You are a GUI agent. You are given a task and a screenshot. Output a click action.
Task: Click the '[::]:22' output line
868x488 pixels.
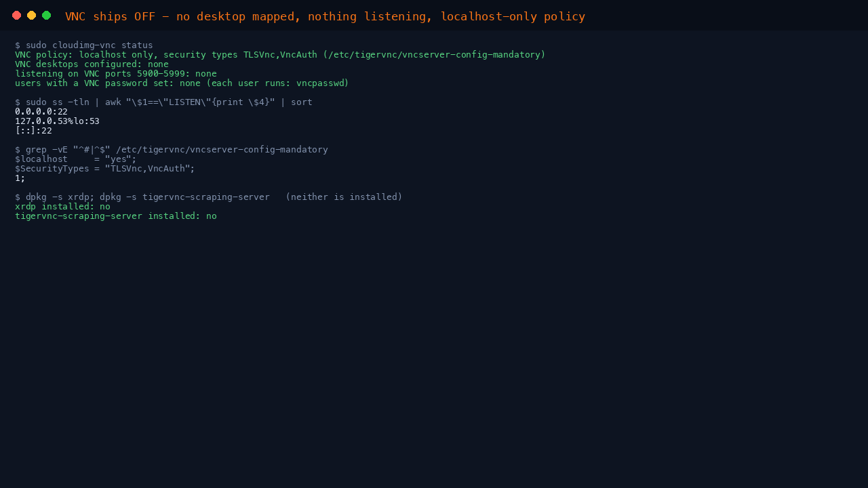click(33, 131)
